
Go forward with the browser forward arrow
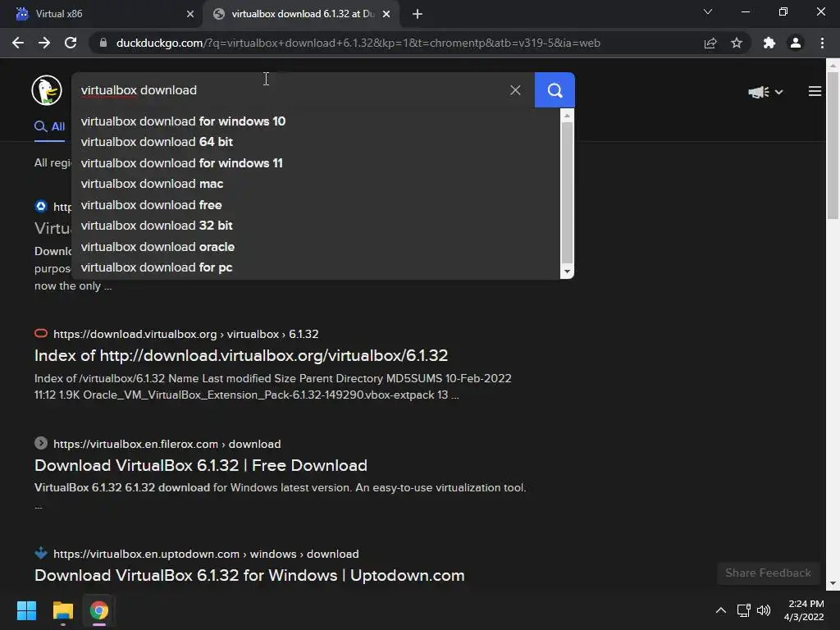(x=44, y=43)
